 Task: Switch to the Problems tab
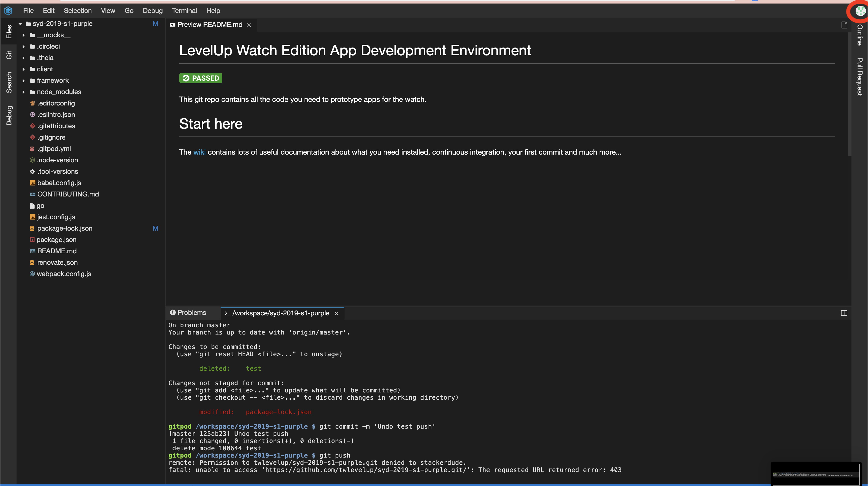tap(188, 313)
